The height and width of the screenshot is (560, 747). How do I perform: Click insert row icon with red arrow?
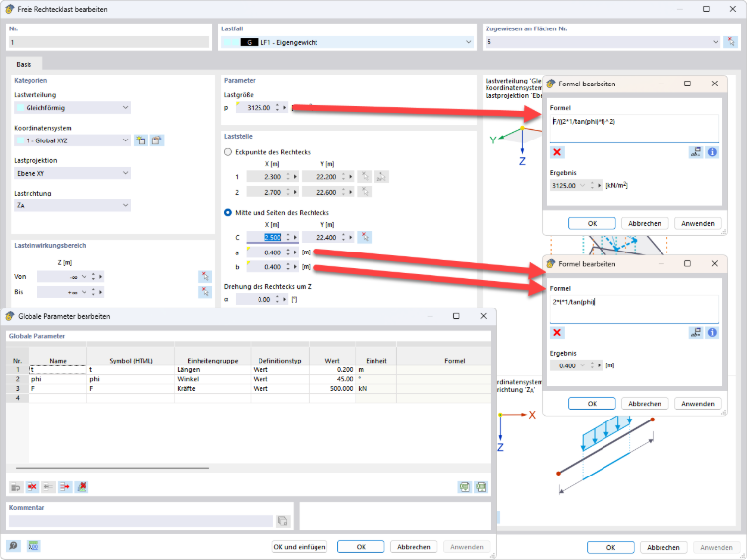pyautogui.click(x=65, y=487)
